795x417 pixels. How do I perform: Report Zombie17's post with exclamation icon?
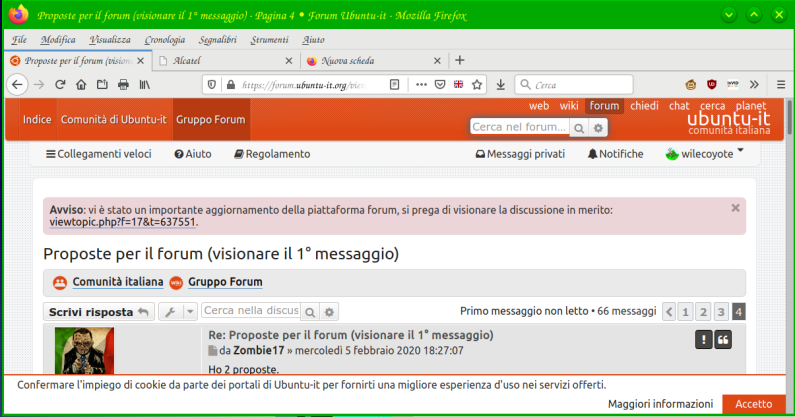point(703,340)
